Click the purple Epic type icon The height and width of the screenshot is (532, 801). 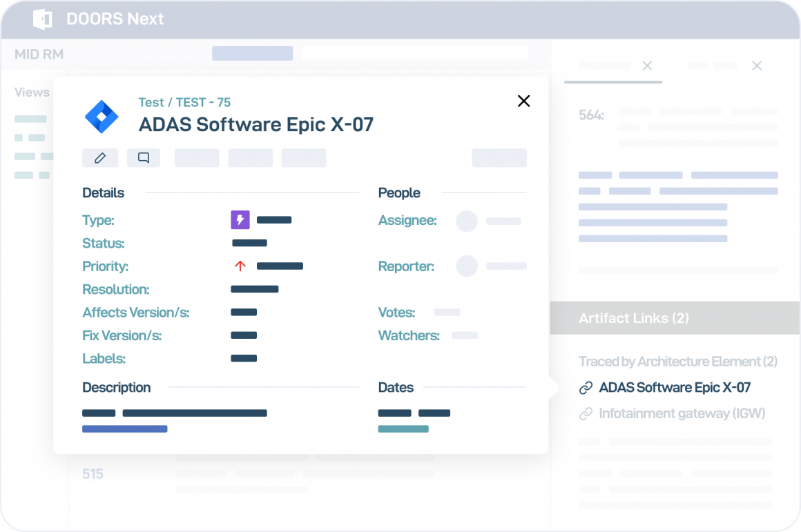(x=240, y=220)
